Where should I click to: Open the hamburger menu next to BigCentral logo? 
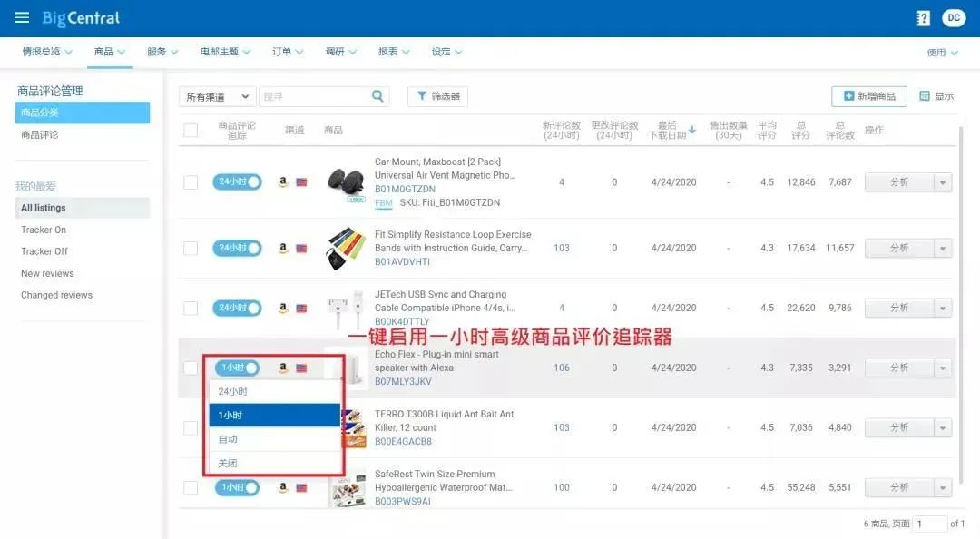click(x=22, y=16)
